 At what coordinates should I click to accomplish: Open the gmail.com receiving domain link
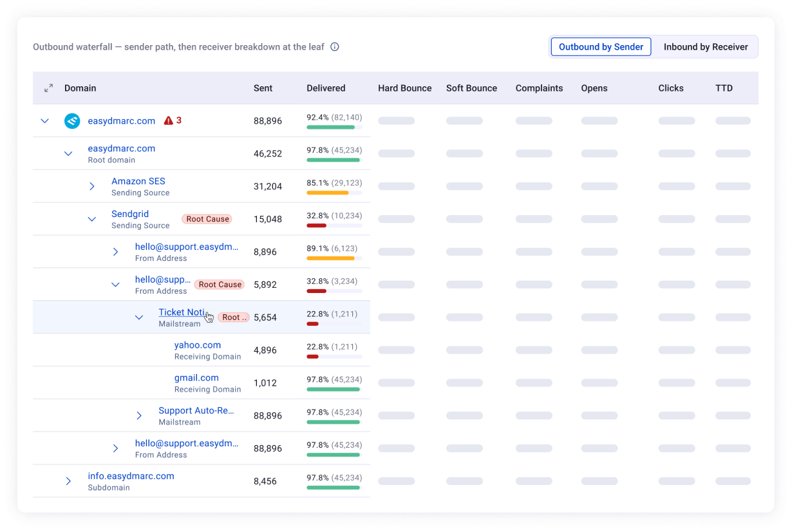click(x=196, y=378)
